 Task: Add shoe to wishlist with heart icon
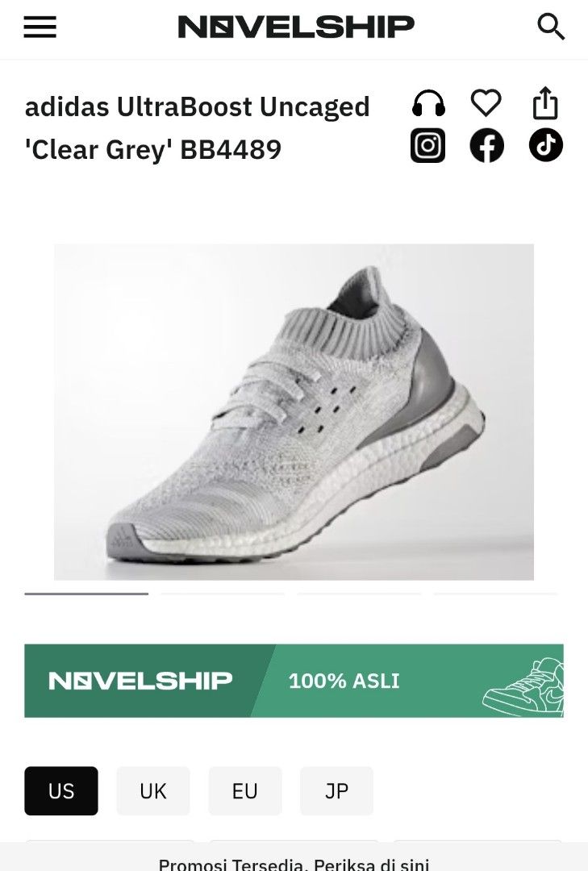click(486, 103)
